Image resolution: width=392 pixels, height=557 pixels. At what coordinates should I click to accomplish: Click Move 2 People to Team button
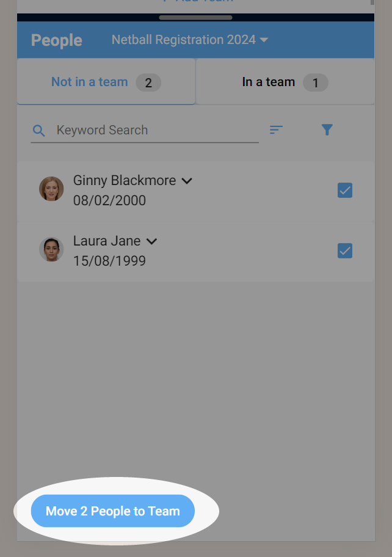click(x=113, y=511)
